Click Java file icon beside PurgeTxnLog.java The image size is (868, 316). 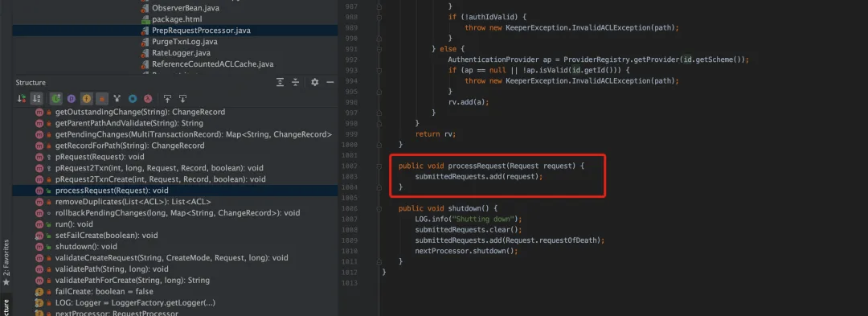(145, 42)
